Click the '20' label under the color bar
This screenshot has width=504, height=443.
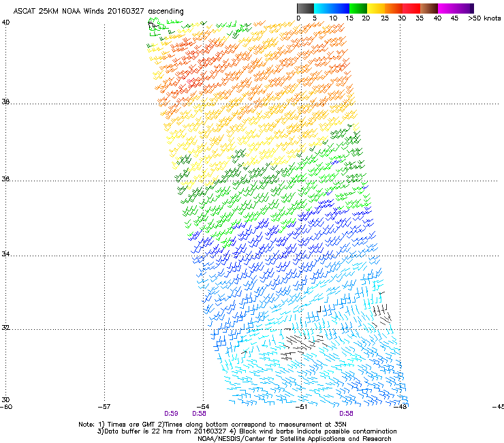tap(366, 18)
